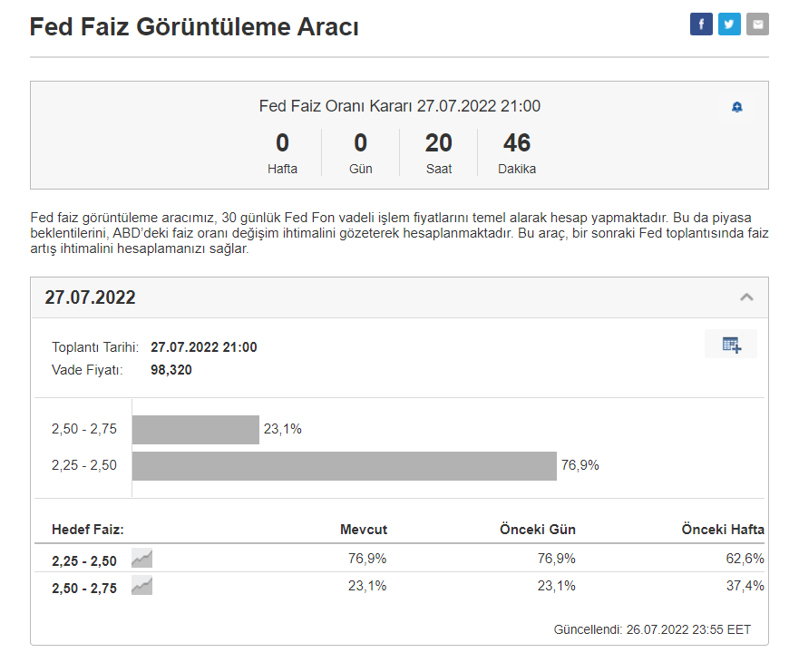Share page via email icon
This screenshot has width=789, height=672.
tap(757, 24)
